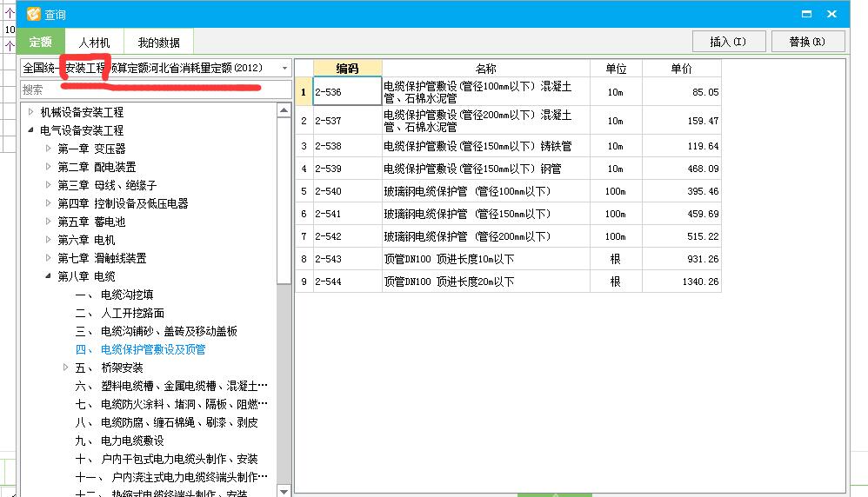Select code cell 2-539
Viewport: 868px width, 497px height.
click(x=348, y=169)
